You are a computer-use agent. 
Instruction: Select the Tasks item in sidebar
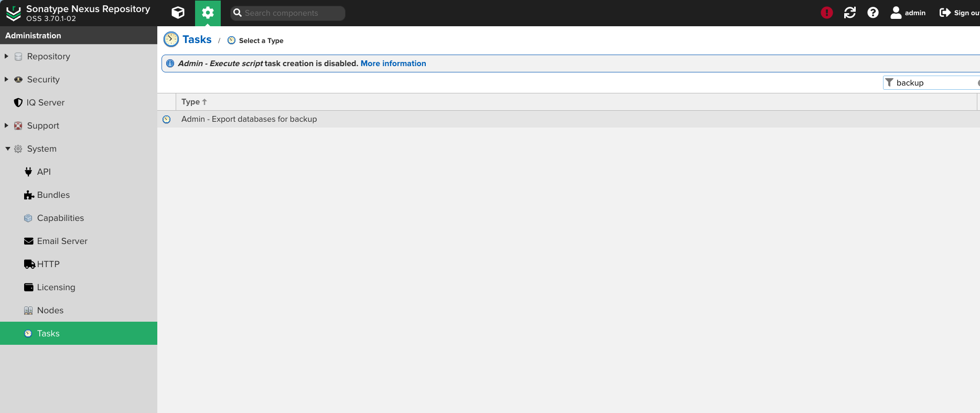pos(48,333)
